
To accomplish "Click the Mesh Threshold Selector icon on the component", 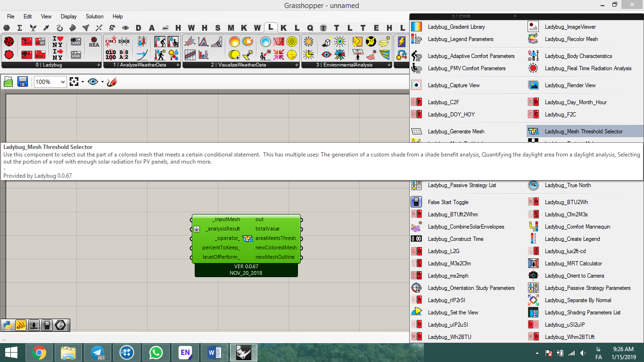I will click(248, 238).
